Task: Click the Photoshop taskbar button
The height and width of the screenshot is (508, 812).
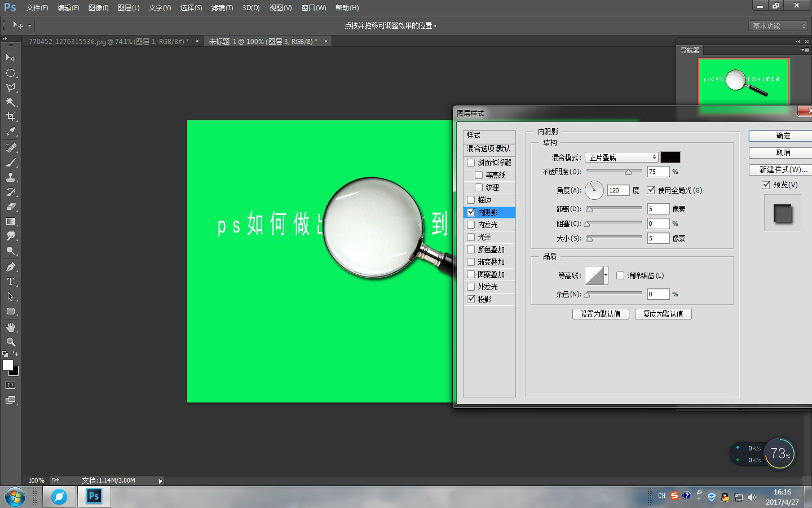Action: pos(94,497)
